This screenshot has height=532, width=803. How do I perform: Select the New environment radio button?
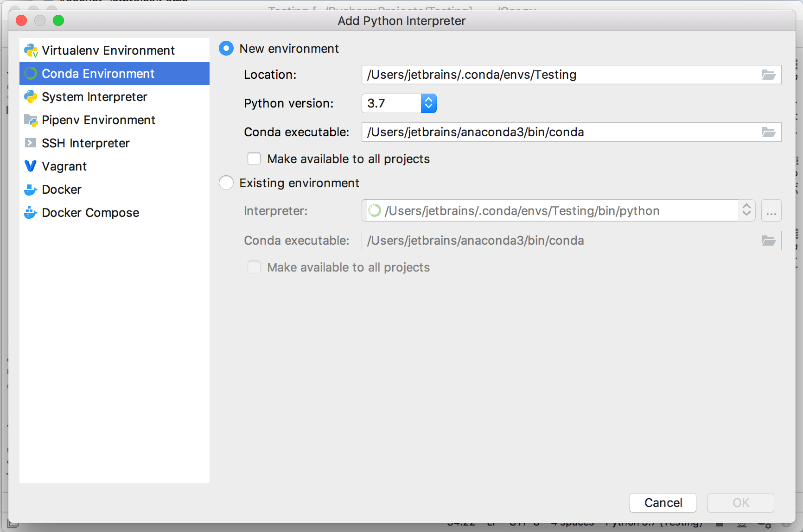[226, 48]
